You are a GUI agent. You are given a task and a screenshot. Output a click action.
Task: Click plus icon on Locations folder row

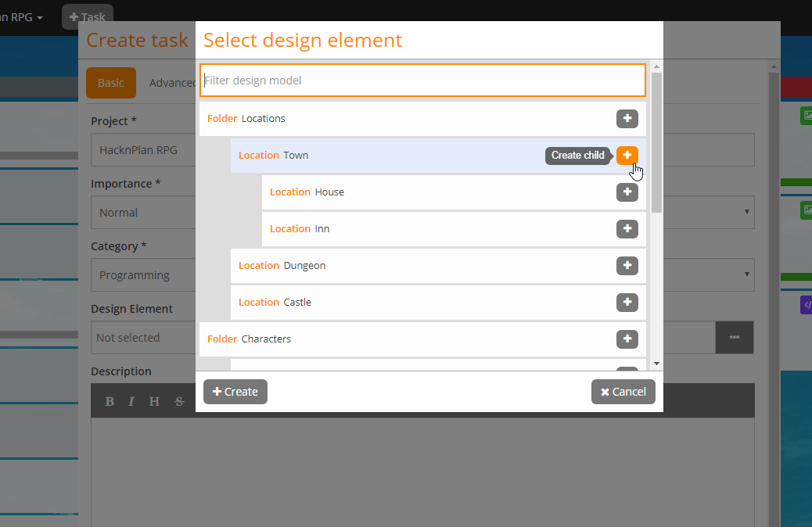[627, 119]
